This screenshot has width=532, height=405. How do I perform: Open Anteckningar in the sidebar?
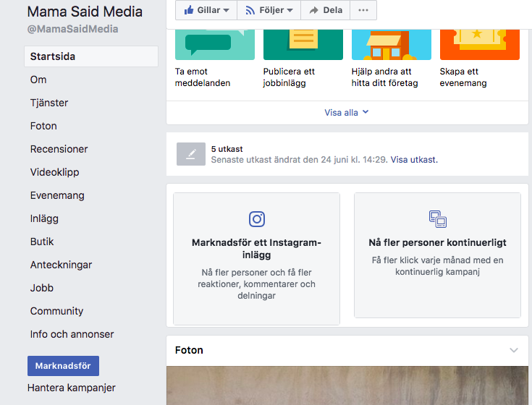tap(61, 265)
